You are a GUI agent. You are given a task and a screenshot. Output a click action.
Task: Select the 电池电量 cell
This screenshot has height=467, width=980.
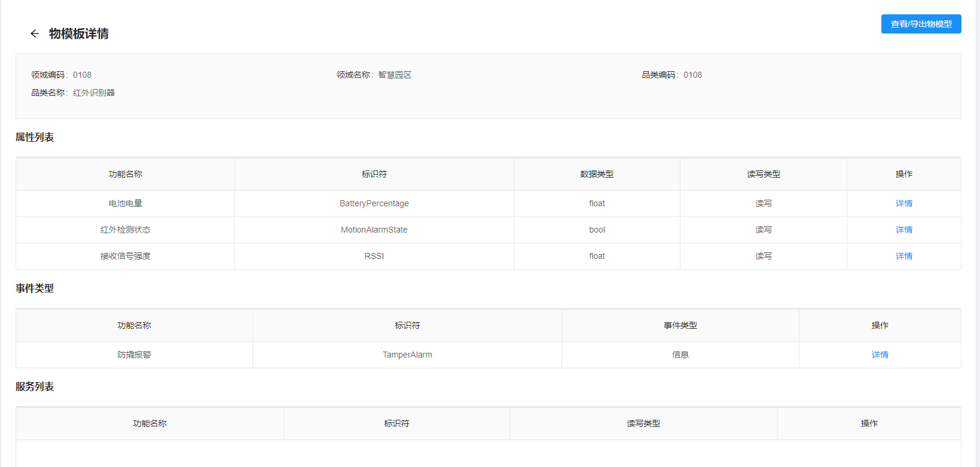tap(126, 203)
